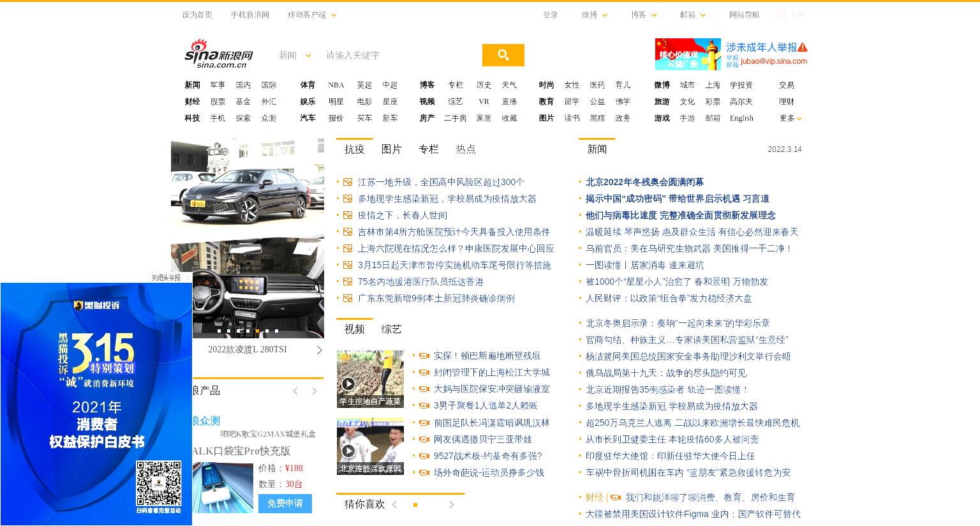
Task: Expand the 微博 top-bar dropdown
Action: point(595,15)
